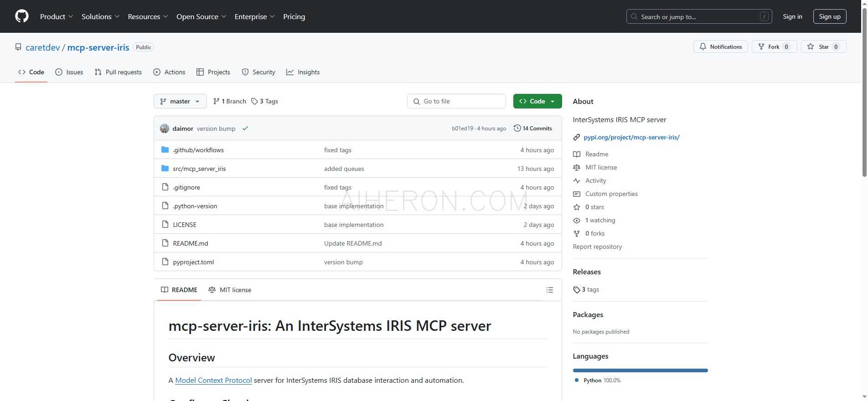Click the search magnifier icon in header
Image resolution: width=868 pixels, height=401 pixels.
634,16
